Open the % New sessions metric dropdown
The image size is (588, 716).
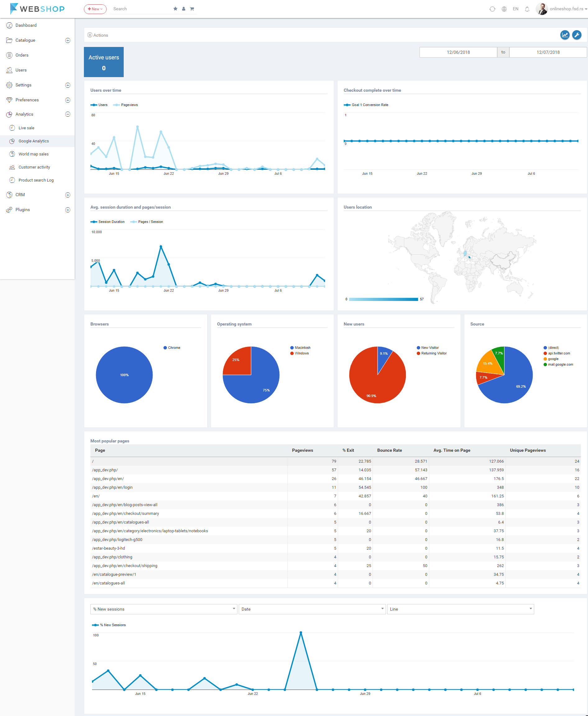163,609
